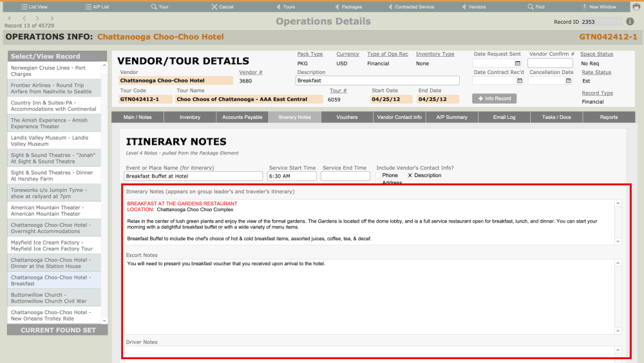Open the Find function
Image resolution: width=644 pixels, height=363 pixels.
tap(536, 7)
